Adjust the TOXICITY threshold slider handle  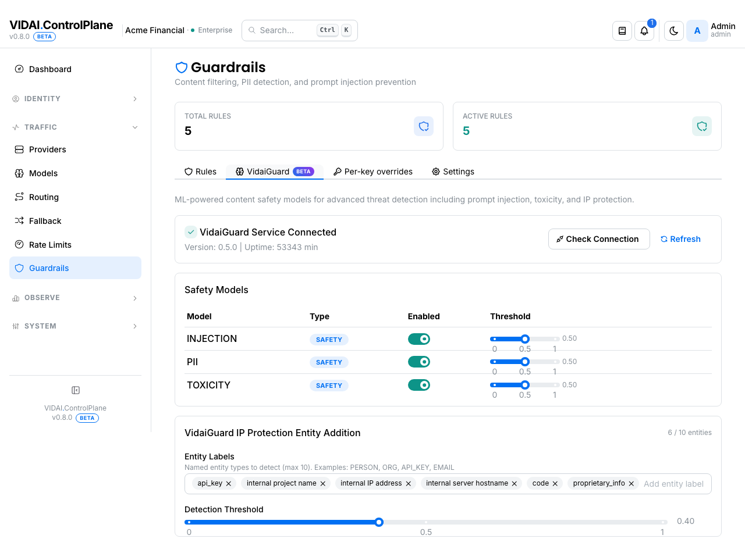coord(525,385)
